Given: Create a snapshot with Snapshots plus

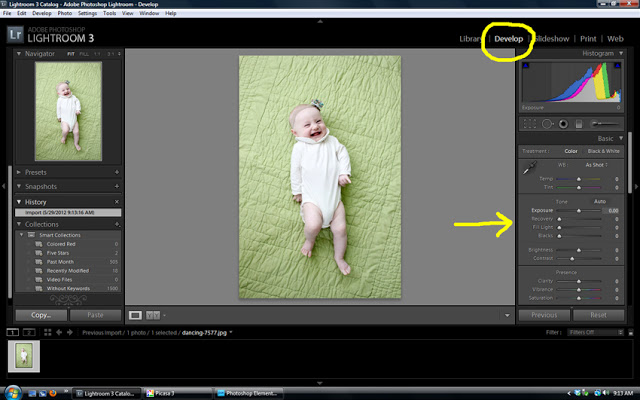Looking at the screenshot, I should (x=117, y=186).
